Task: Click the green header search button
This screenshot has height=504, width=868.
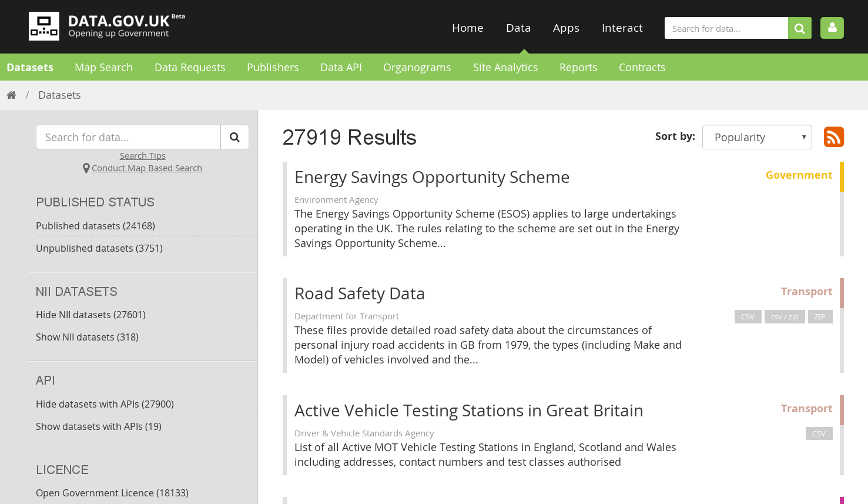Action: pos(799,28)
